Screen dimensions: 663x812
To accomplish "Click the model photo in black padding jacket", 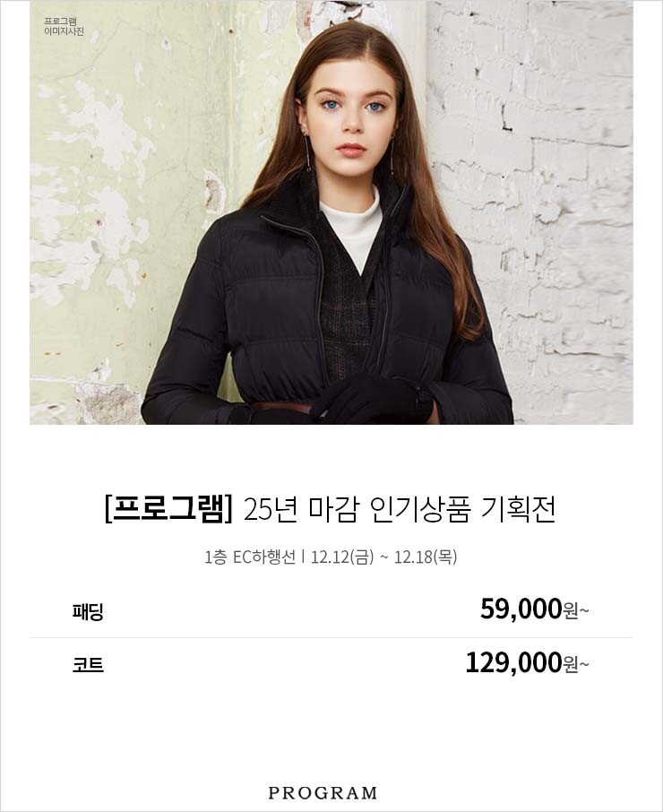I will point(331,212).
